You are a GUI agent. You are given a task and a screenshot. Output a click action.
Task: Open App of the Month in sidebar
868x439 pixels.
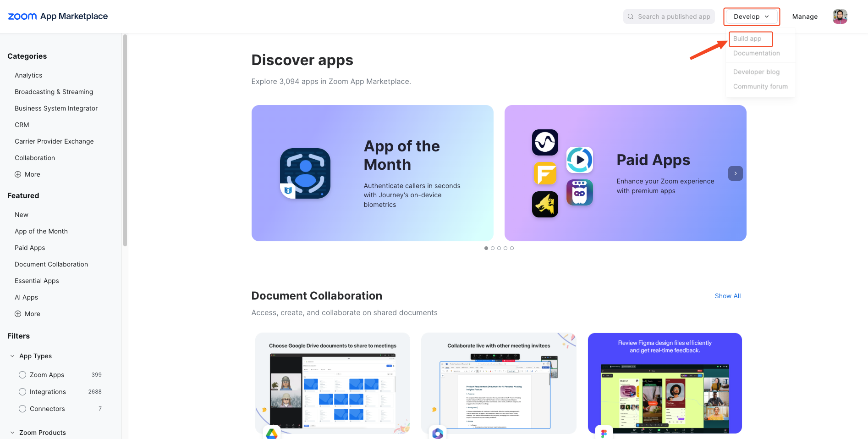click(41, 231)
